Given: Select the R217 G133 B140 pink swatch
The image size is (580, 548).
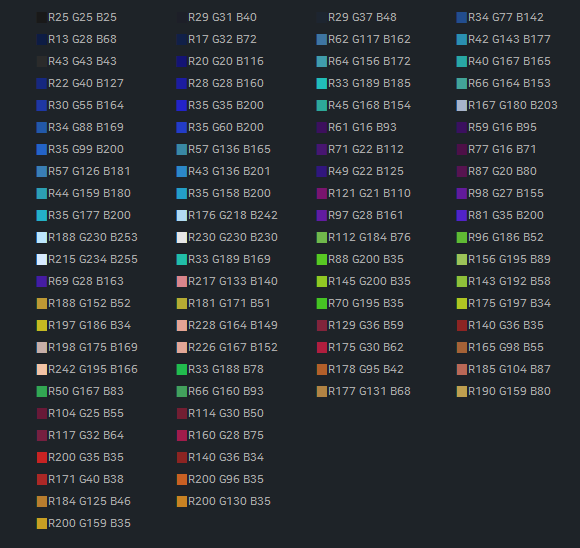Looking at the screenshot, I should pos(182,282).
